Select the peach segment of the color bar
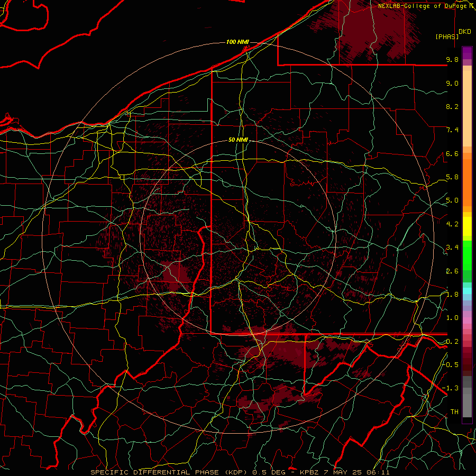476x476 pixels. coord(467,108)
